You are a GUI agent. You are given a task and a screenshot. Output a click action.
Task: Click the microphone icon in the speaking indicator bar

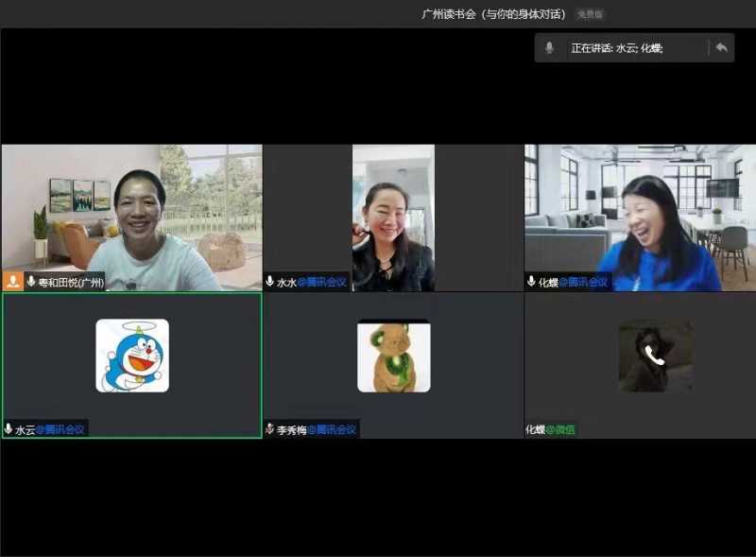click(x=549, y=47)
